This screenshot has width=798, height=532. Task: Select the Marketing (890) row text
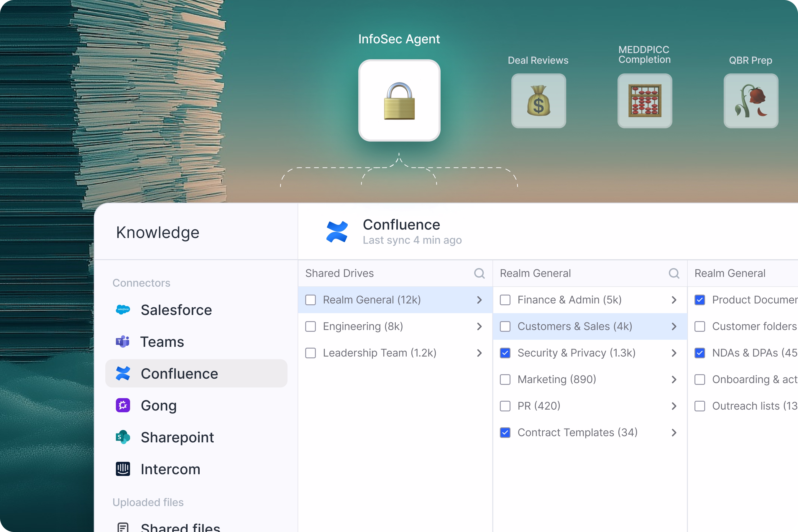557,379
